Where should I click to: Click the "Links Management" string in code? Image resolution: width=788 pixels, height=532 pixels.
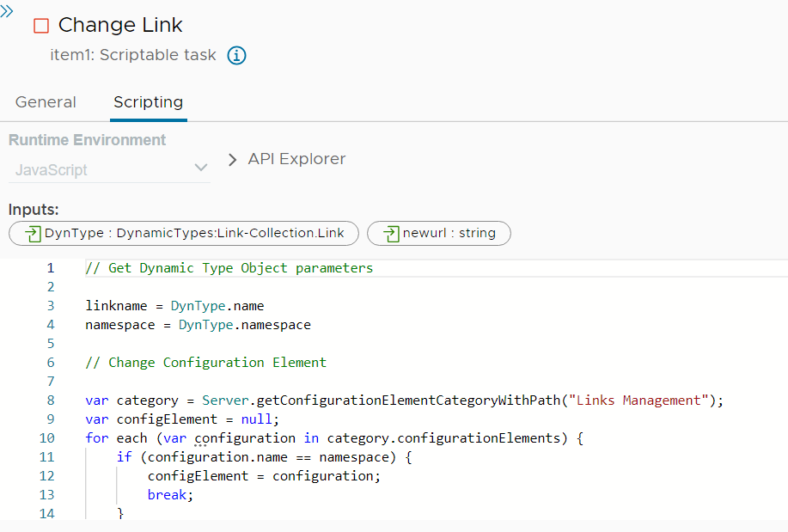[x=642, y=400]
